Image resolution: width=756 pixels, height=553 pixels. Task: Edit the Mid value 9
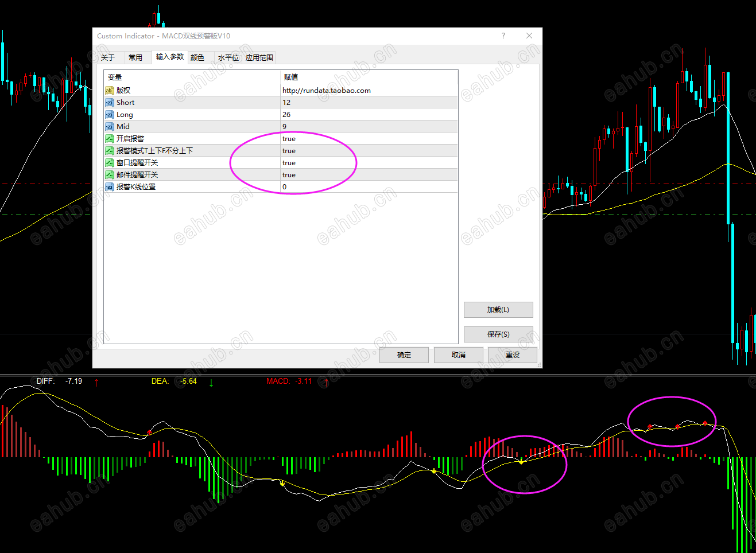(369, 127)
